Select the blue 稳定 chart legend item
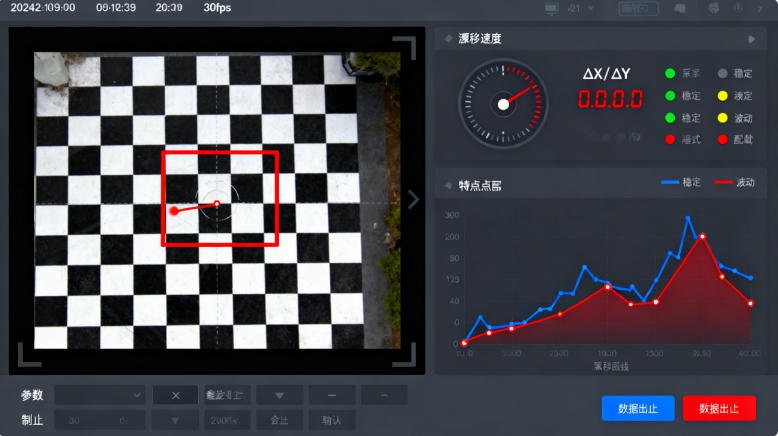Screen dimensions: 778x436 pos(680,183)
